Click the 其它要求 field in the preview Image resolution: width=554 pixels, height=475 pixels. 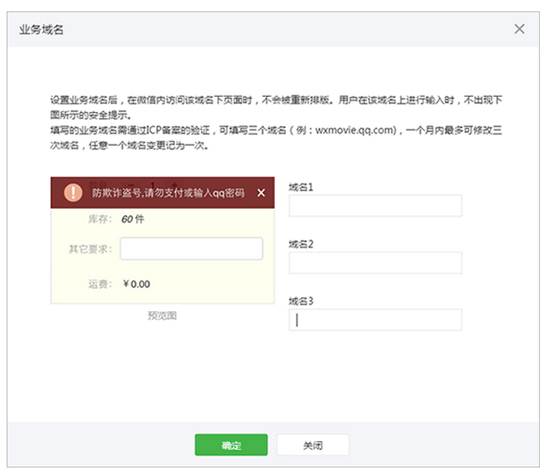click(x=191, y=249)
